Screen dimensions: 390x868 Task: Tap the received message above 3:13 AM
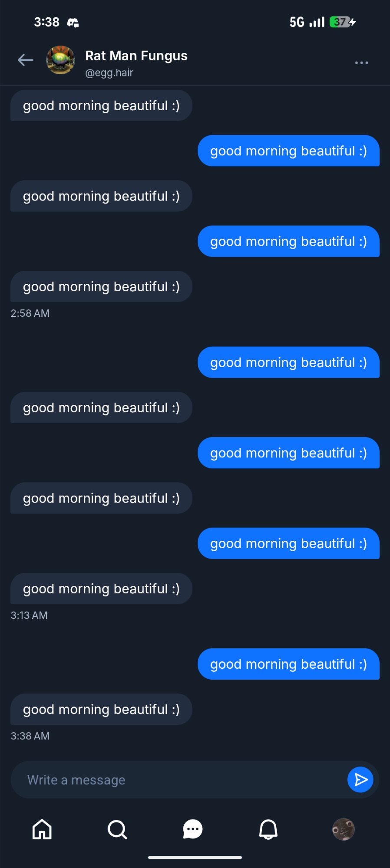point(101,589)
